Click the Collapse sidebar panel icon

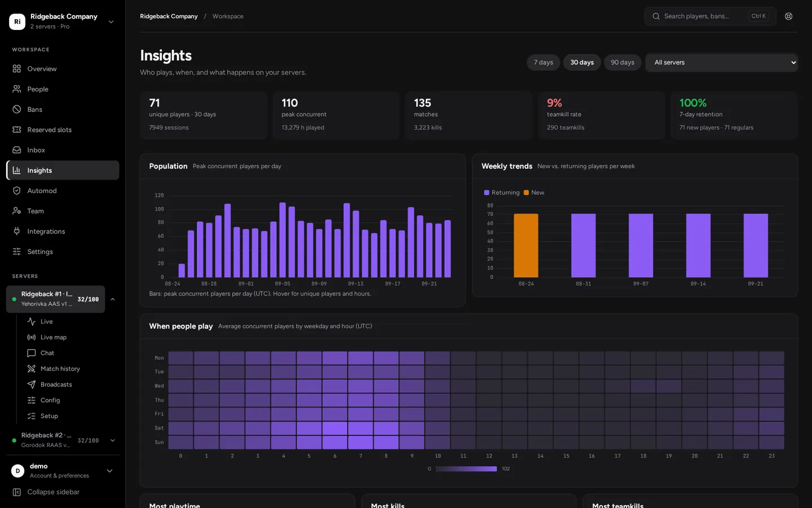tap(17, 492)
